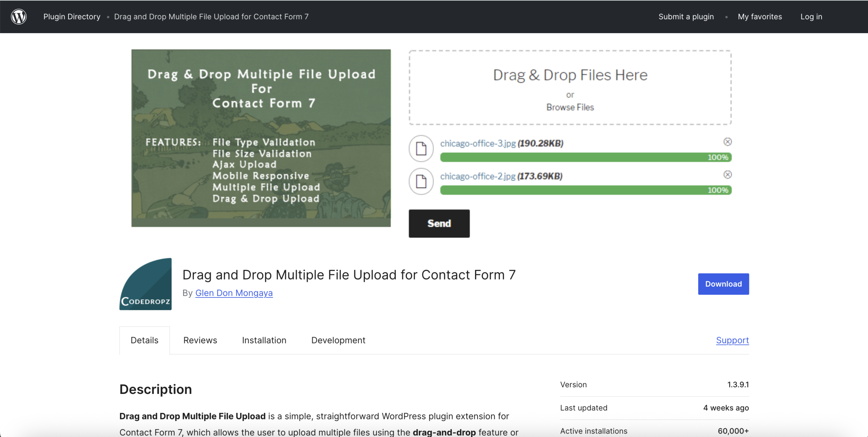Click the Drag & Drop Files Here zone
868x437 pixels.
click(x=570, y=88)
